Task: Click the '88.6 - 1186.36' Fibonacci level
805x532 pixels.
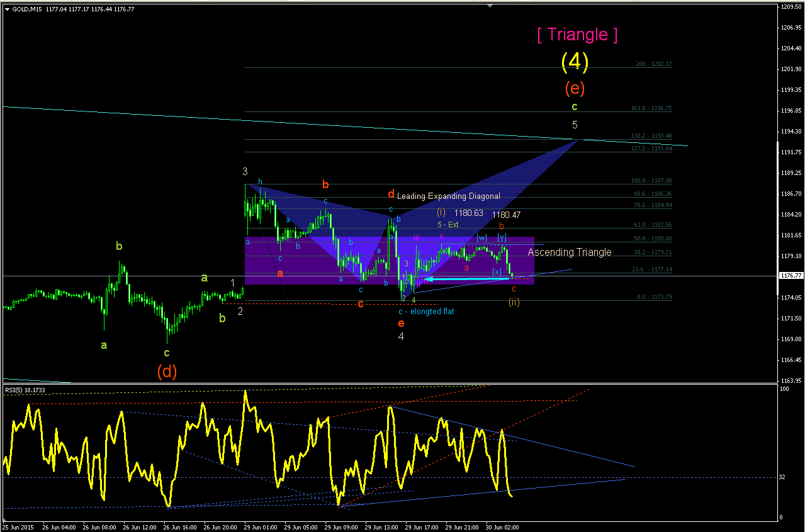Action: point(652,194)
